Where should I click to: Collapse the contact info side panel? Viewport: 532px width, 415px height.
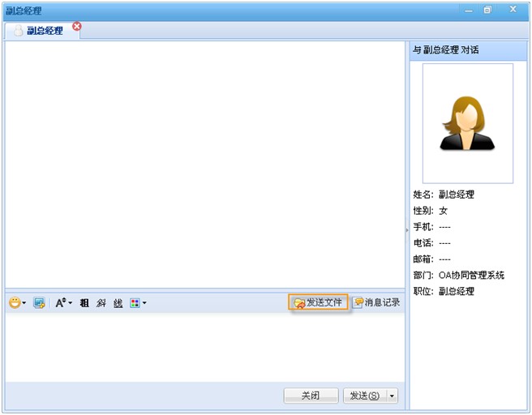pyautogui.click(x=407, y=230)
